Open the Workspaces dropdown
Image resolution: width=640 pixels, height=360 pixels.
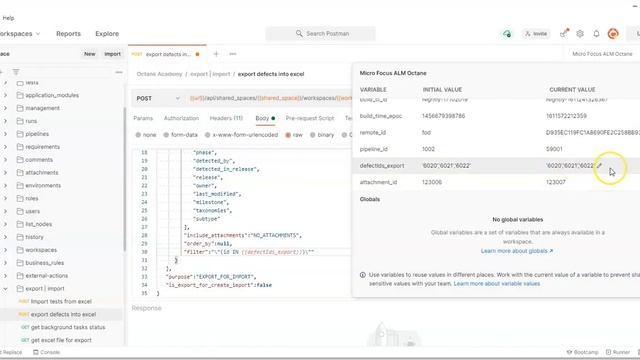(x=20, y=33)
